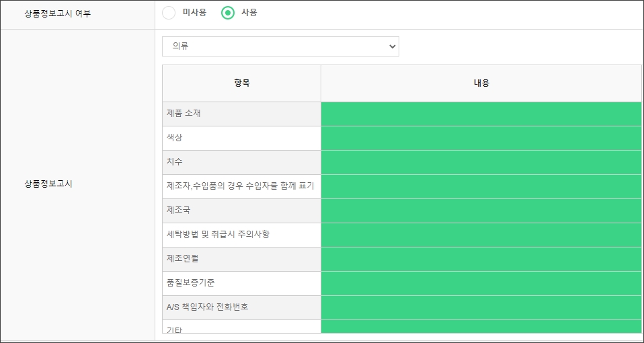The width and height of the screenshot is (644, 343).
Task: Select the 사용 radio button
Action: (229, 13)
